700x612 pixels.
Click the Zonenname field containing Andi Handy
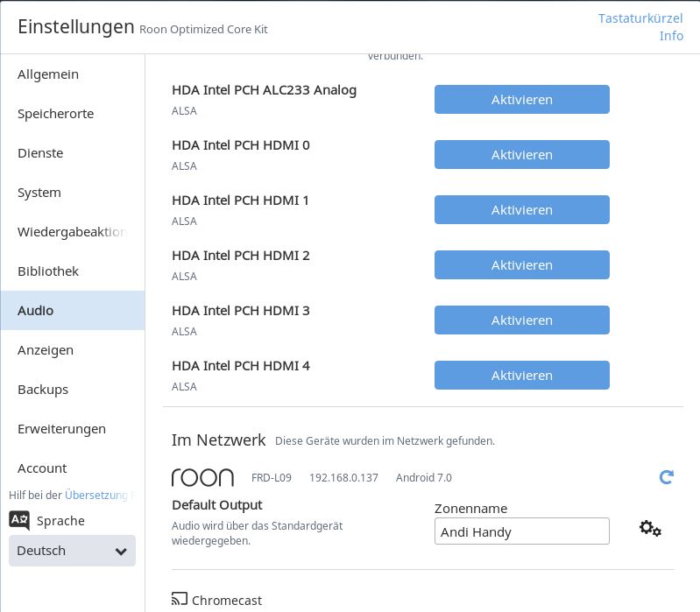point(522,531)
